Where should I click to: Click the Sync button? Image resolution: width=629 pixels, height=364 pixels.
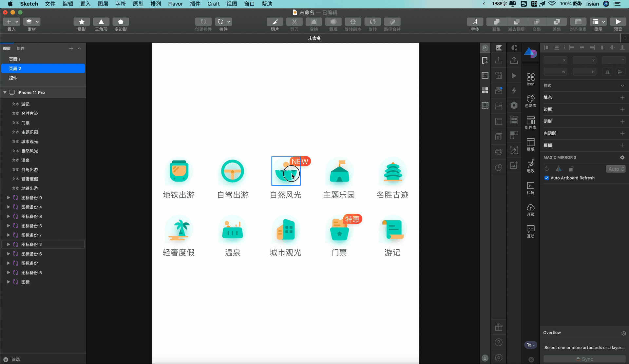[x=584, y=359]
